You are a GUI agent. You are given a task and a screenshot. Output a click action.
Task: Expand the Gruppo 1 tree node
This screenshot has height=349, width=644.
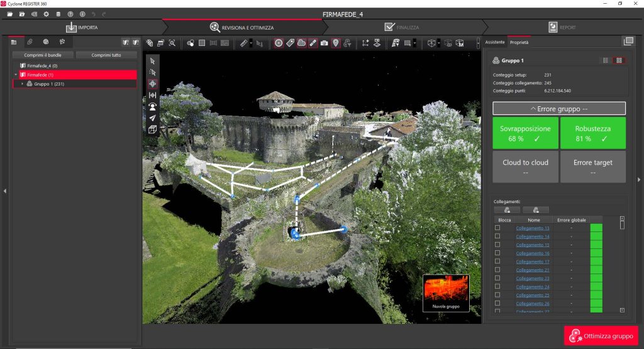(x=23, y=84)
